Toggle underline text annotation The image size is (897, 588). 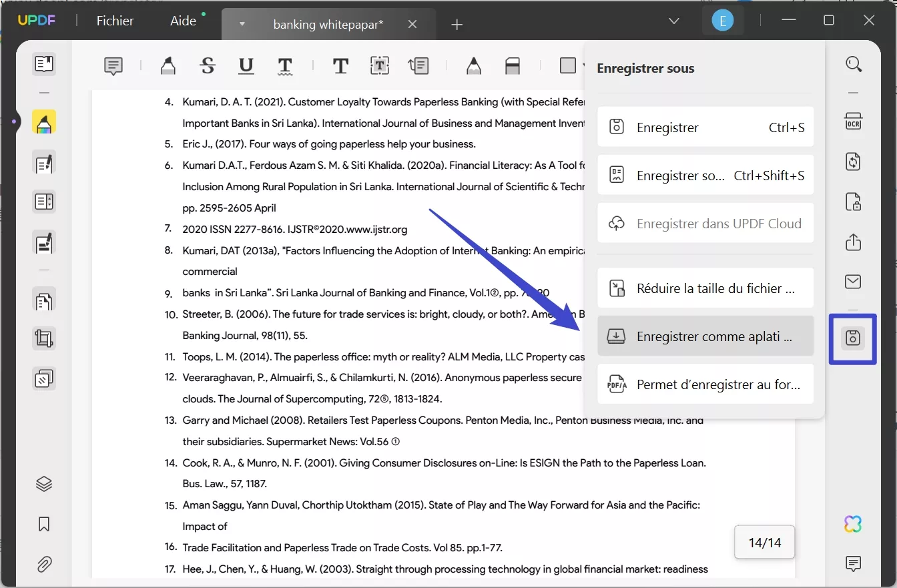[x=246, y=65]
